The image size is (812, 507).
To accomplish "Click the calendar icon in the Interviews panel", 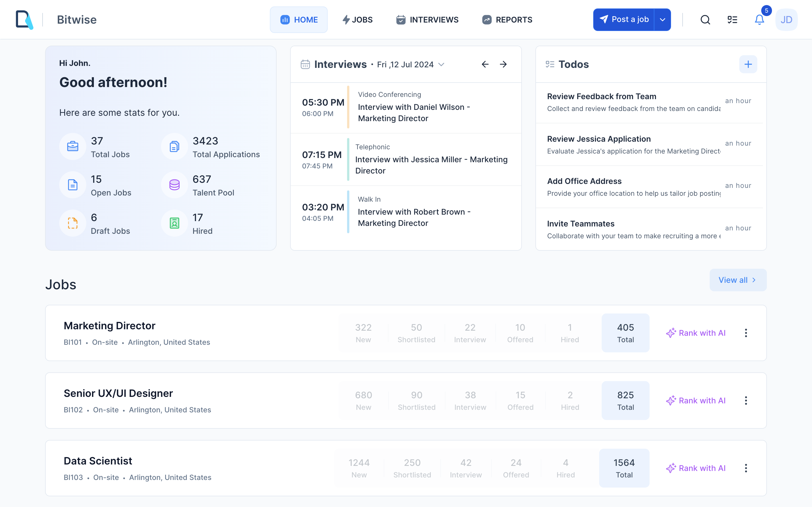I will click(x=304, y=64).
